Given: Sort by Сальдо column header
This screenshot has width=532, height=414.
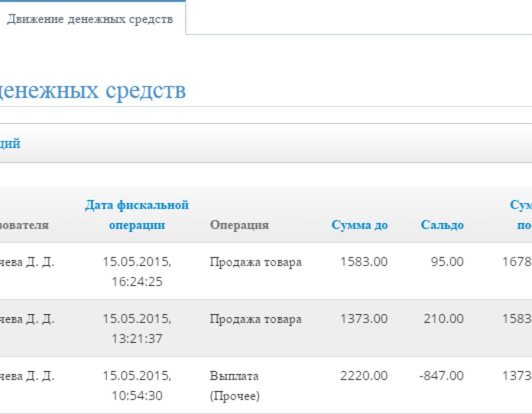Looking at the screenshot, I should pos(442,225).
